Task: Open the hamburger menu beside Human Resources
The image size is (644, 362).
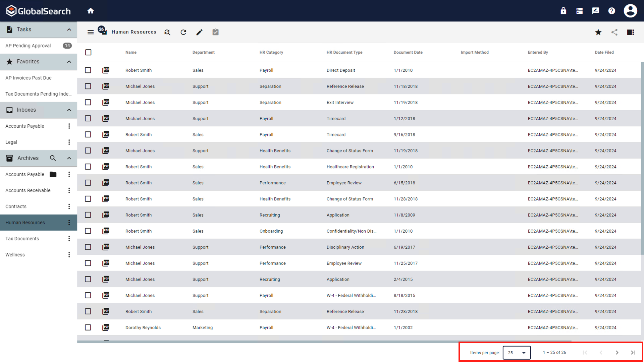Action: [91, 32]
